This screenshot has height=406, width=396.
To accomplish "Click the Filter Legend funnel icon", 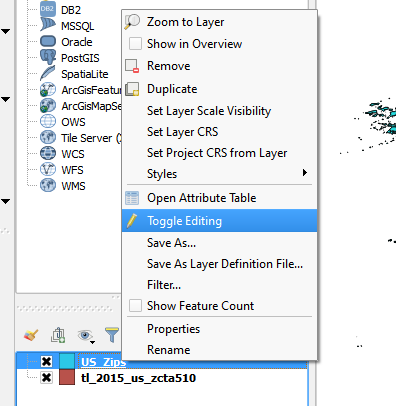I will pyautogui.click(x=112, y=335).
